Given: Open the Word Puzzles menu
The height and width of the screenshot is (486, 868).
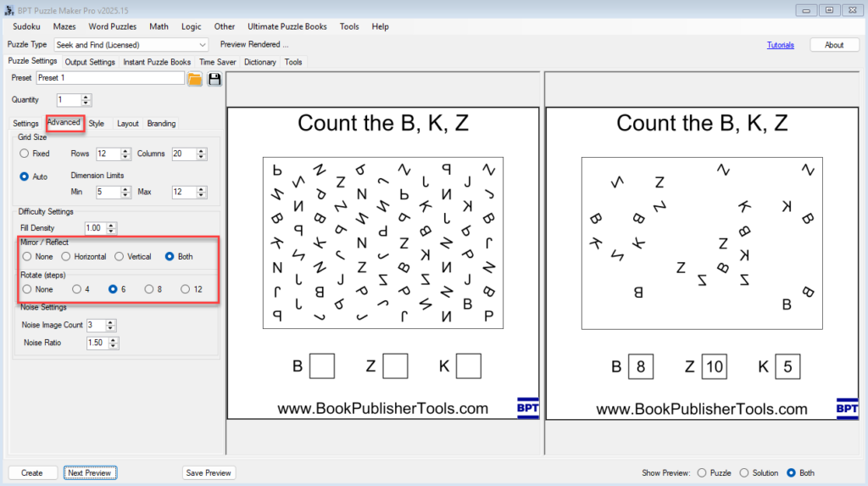Looking at the screenshot, I should pyautogui.click(x=112, y=26).
